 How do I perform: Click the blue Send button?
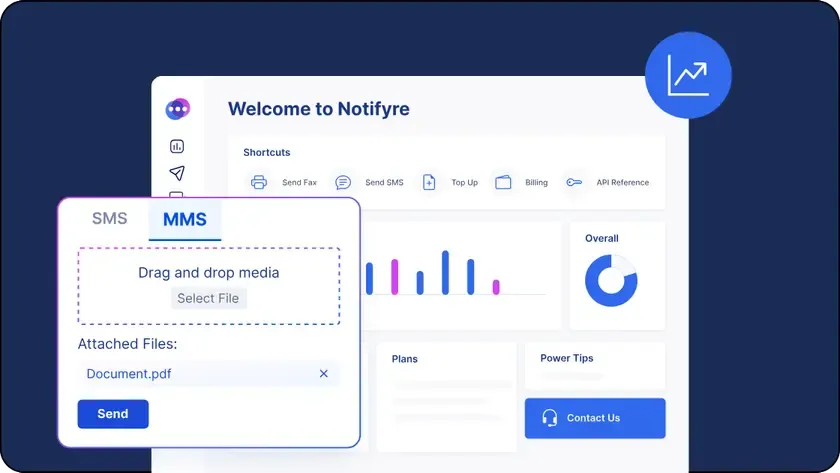pos(113,414)
